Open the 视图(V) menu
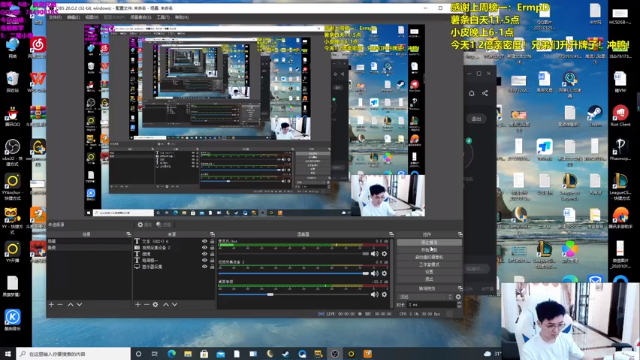This screenshot has height=360, width=640. pyautogui.click(x=92, y=18)
